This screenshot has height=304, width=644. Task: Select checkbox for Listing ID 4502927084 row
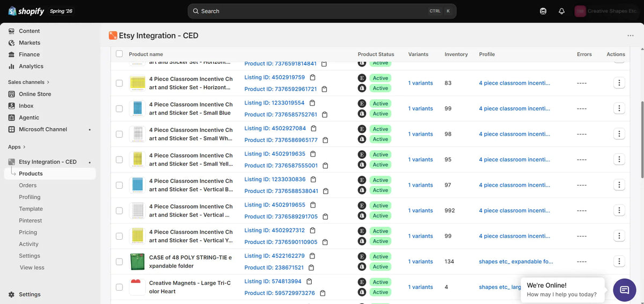coord(119,134)
